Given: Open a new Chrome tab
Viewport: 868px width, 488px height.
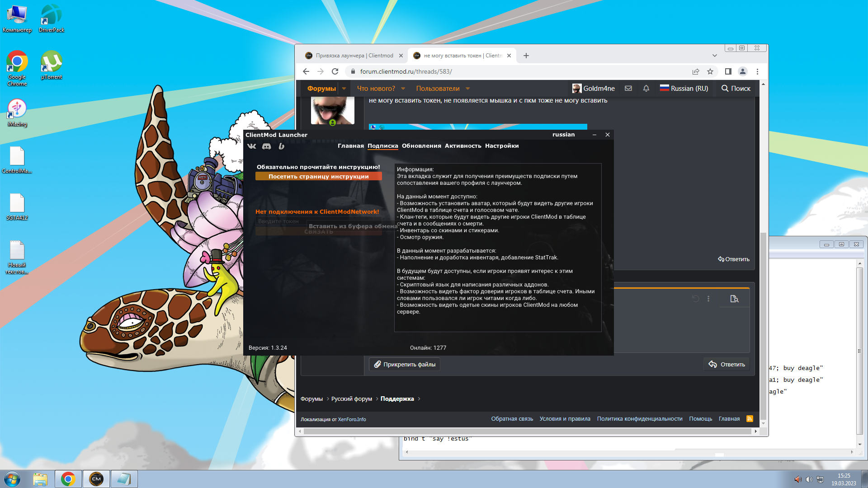Looking at the screenshot, I should coord(526,56).
